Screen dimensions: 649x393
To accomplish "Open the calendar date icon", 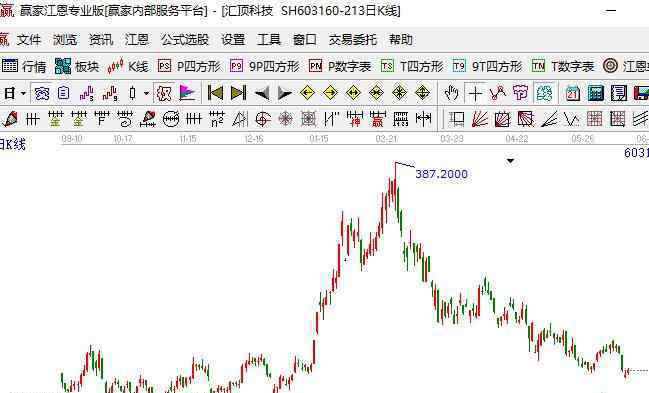I will [x=572, y=93].
